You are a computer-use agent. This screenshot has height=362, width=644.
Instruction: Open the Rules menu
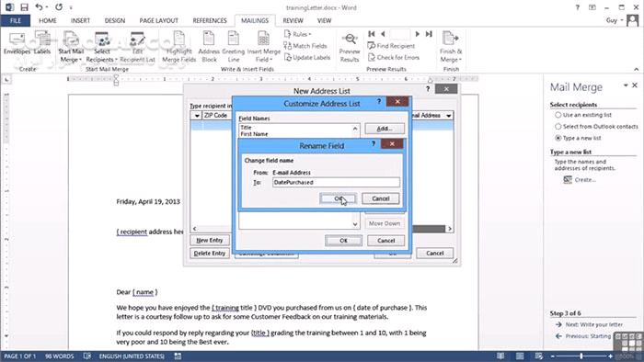pos(298,34)
